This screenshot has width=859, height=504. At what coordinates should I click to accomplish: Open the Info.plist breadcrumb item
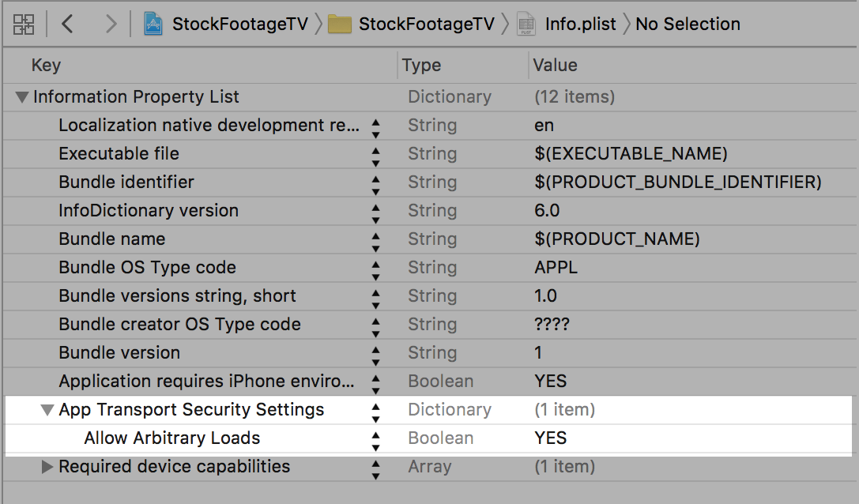tap(580, 24)
